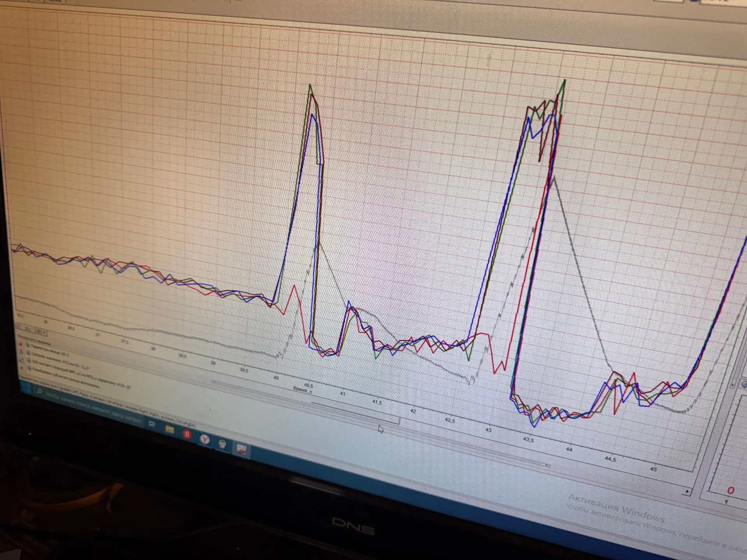Screen dimensions: 747x560
Task: Click the info icon beside the "Зуб соответствующий ВМТ" row
Action: point(29,361)
